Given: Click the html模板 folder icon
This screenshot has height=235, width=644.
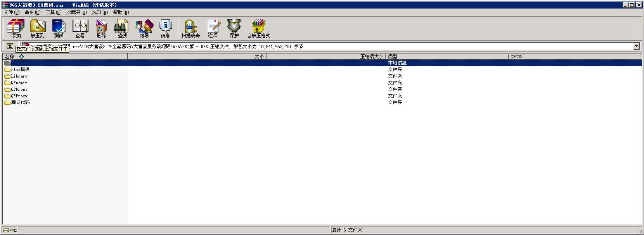Looking at the screenshot, I should pos(7,70).
